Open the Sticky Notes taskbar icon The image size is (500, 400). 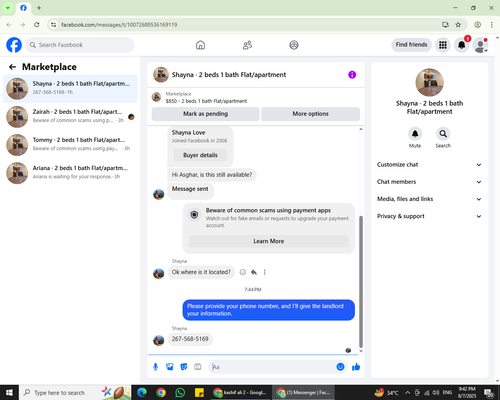(x=199, y=393)
